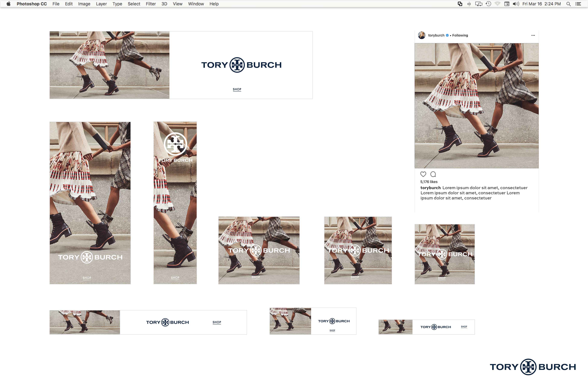Open the Select menu

134,4
